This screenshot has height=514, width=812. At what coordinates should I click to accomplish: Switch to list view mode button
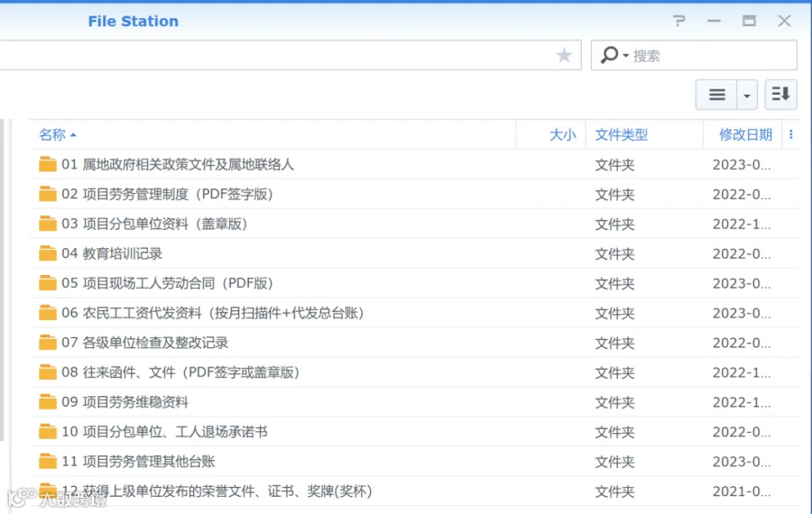pyautogui.click(x=716, y=95)
